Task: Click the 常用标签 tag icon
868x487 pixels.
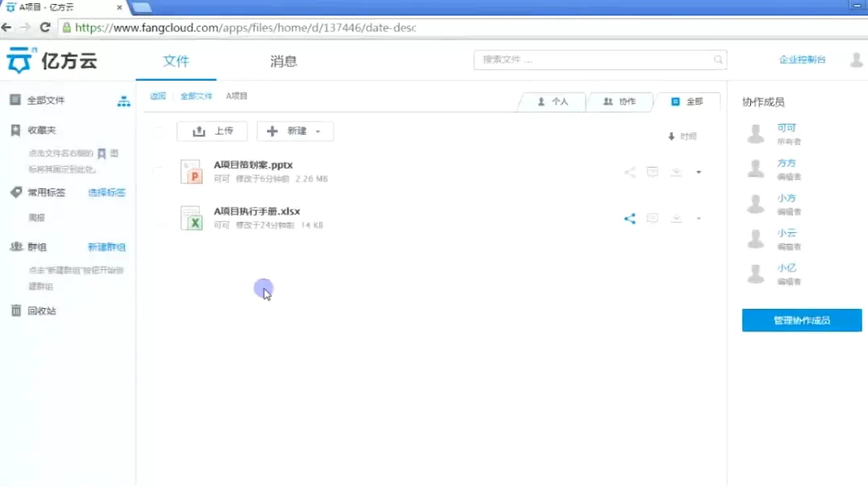Action: [16, 192]
